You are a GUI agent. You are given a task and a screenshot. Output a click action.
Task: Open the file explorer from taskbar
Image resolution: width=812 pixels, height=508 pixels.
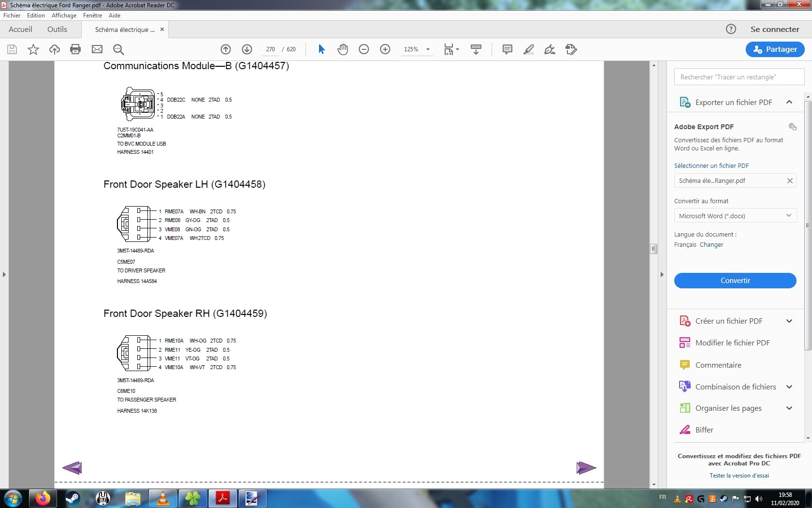(x=133, y=498)
